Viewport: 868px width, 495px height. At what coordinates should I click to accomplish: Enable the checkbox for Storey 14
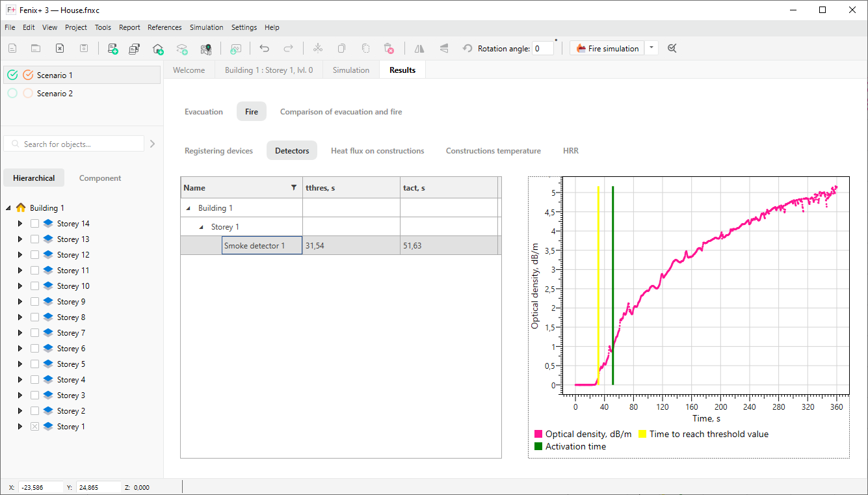(x=34, y=223)
